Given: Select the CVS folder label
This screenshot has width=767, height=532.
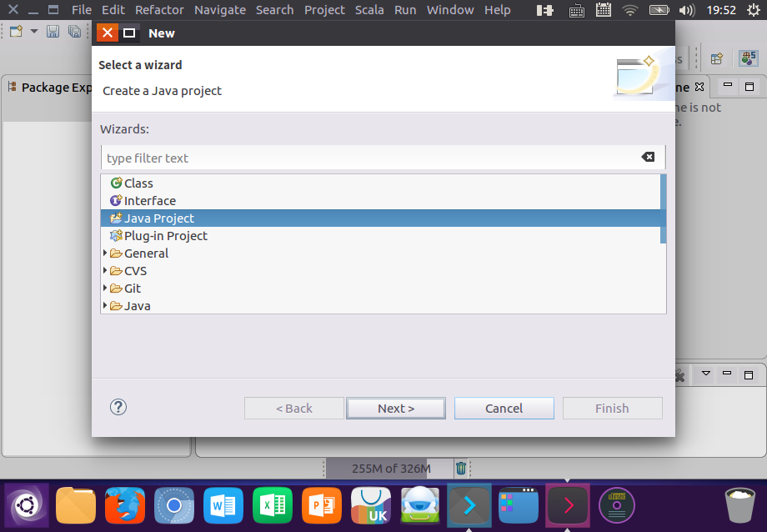Looking at the screenshot, I should pos(136,271).
